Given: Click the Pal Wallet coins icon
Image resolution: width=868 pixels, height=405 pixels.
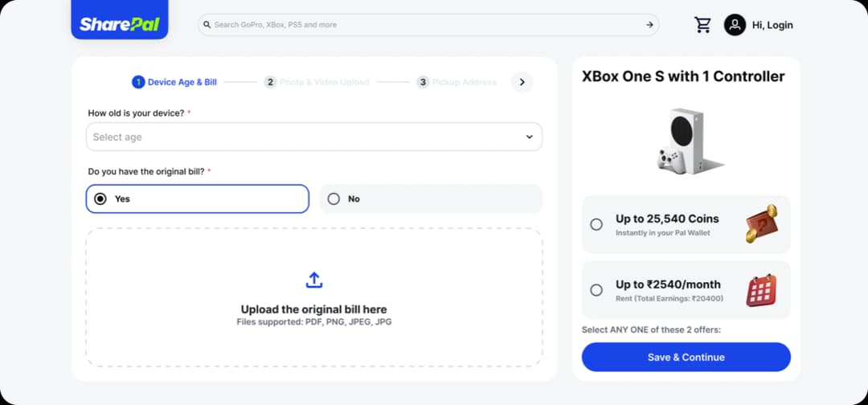Looking at the screenshot, I should click(760, 224).
